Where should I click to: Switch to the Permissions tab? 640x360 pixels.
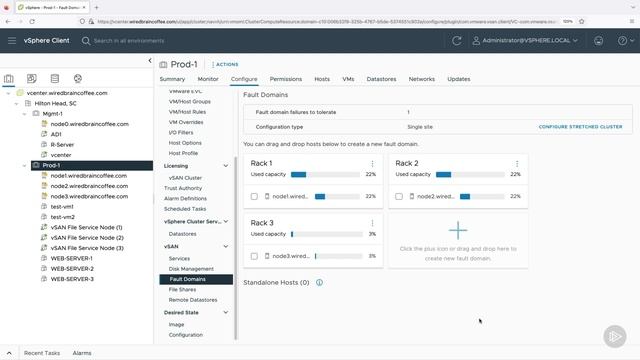click(286, 79)
